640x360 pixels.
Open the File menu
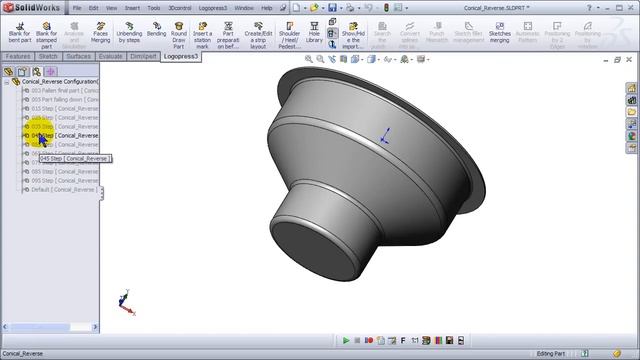[x=77, y=8]
